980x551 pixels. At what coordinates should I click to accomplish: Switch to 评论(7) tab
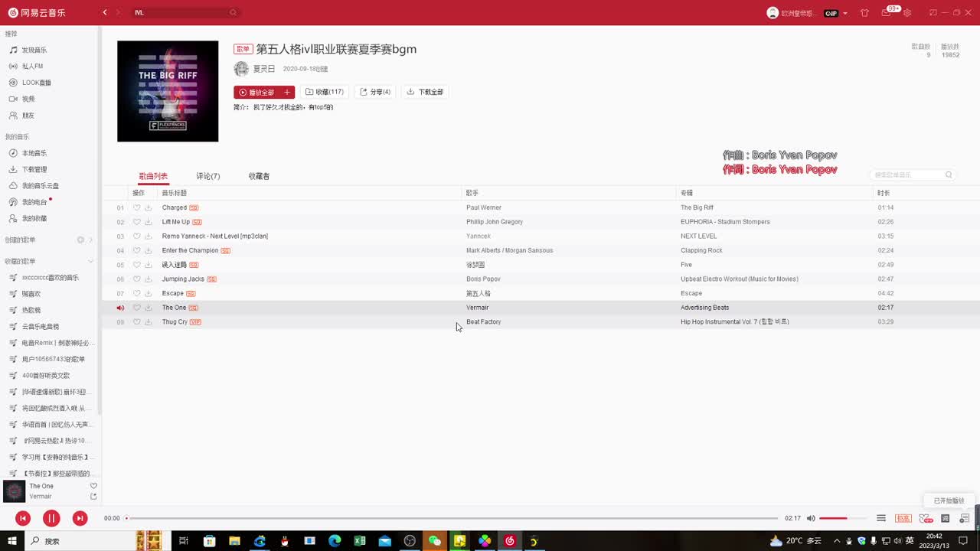pyautogui.click(x=208, y=176)
